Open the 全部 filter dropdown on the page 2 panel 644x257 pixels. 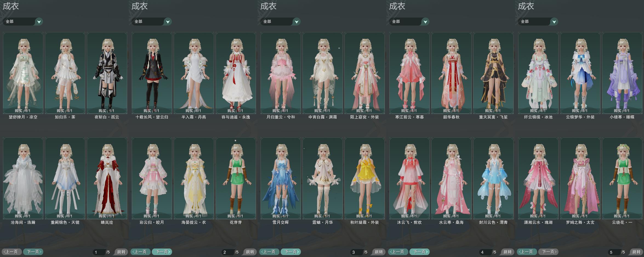click(x=152, y=22)
